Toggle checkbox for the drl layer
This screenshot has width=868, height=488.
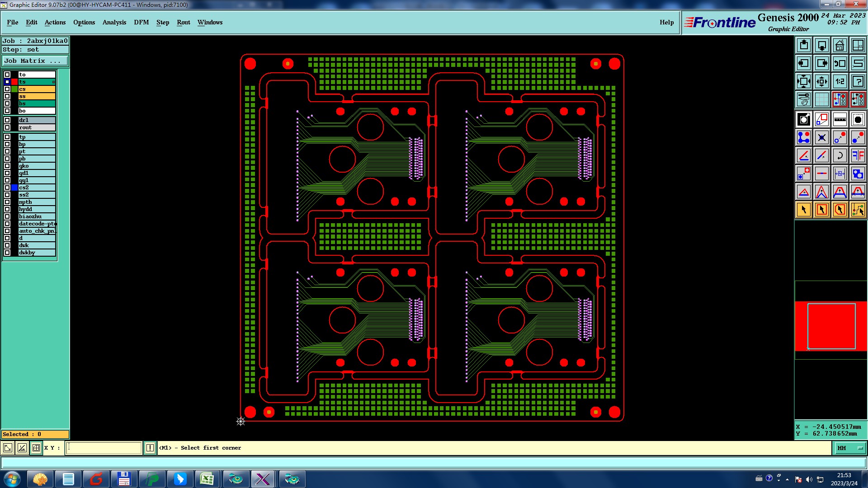[7, 120]
